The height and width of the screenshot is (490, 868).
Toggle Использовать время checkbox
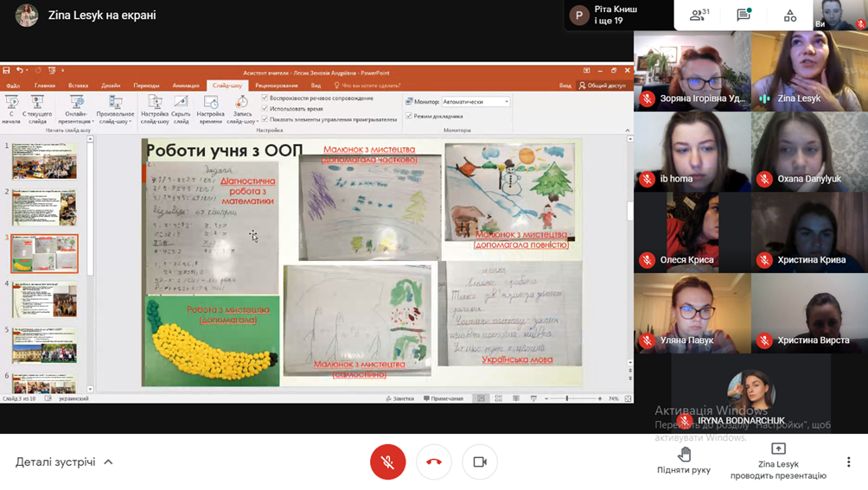[x=265, y=109]
